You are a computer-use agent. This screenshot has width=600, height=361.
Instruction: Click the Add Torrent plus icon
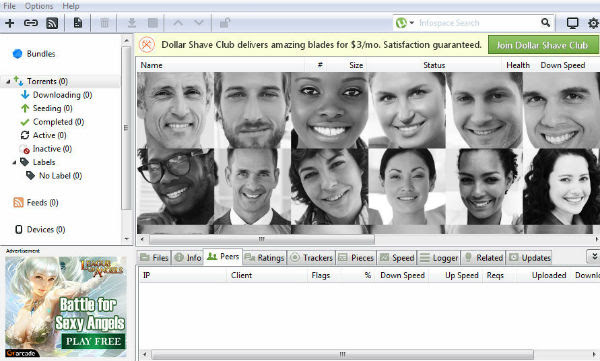[10, 23]
